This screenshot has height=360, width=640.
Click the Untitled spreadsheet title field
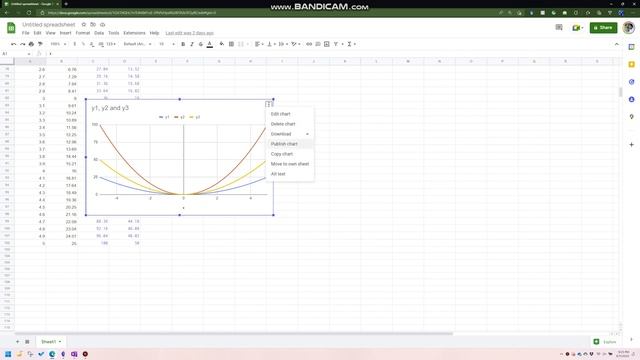(x=49, y=24)
